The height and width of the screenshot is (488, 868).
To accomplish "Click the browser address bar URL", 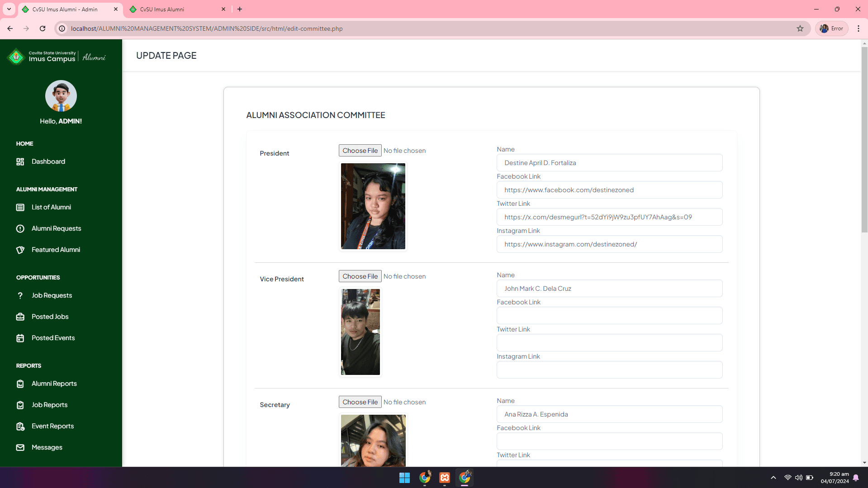I will point(207,28).
